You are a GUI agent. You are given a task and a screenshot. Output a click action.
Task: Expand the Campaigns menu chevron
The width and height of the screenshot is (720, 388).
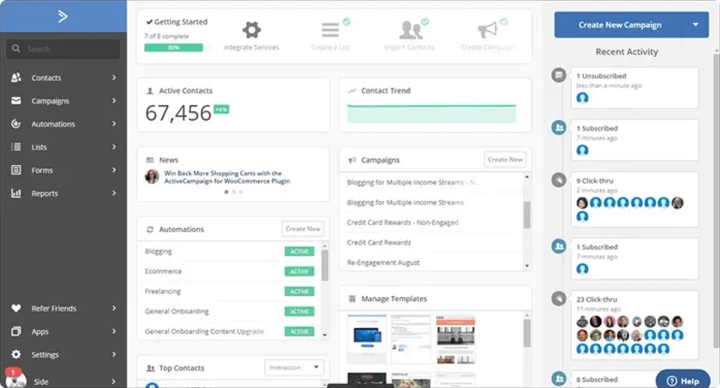coord(114,101)
